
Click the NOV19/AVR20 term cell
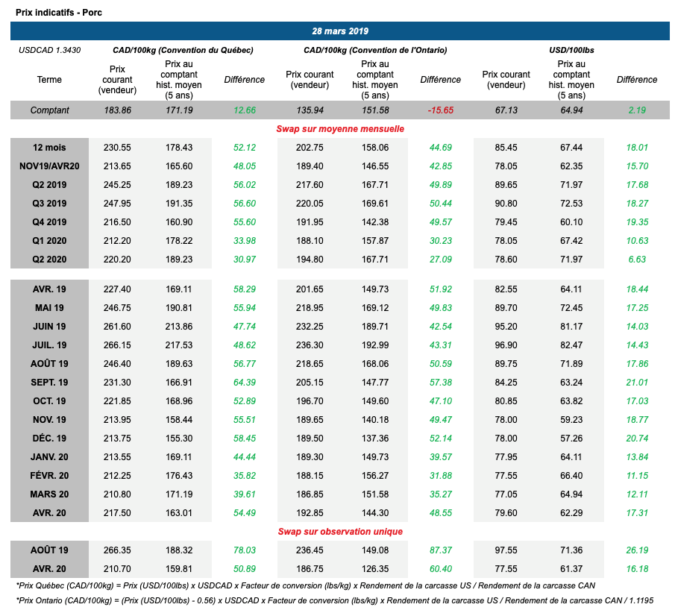tap(49, 166)
